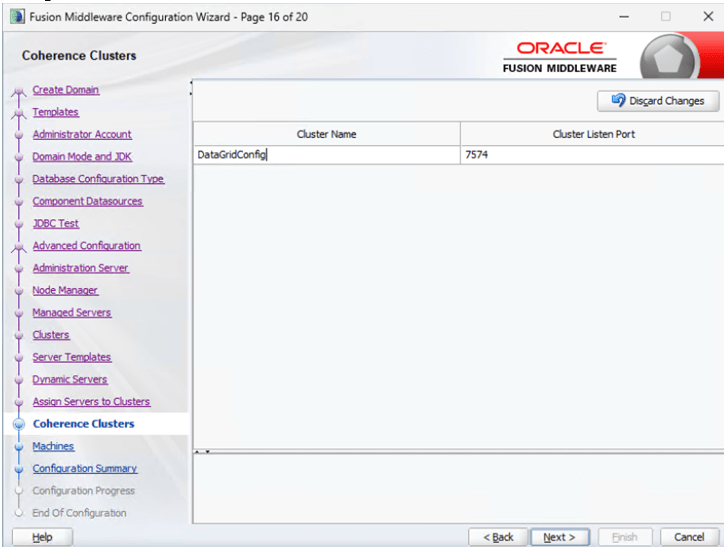Minimize the Configuration Wizard window

[624, 17]
